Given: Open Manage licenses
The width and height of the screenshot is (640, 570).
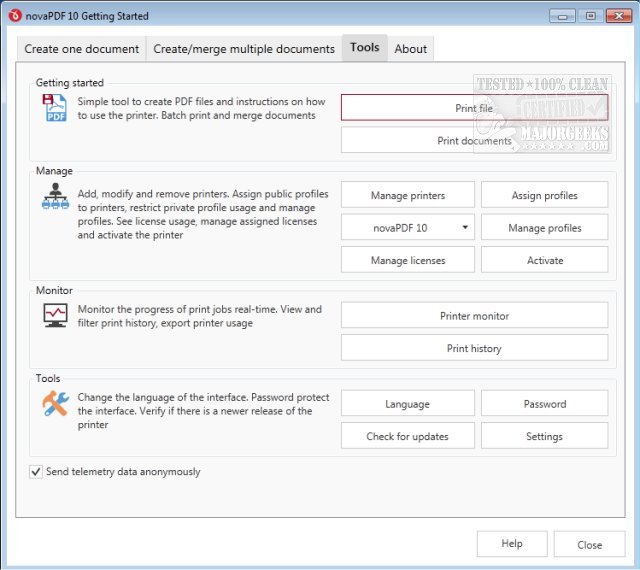Looking at the screenshot, I should click(407, 261).
